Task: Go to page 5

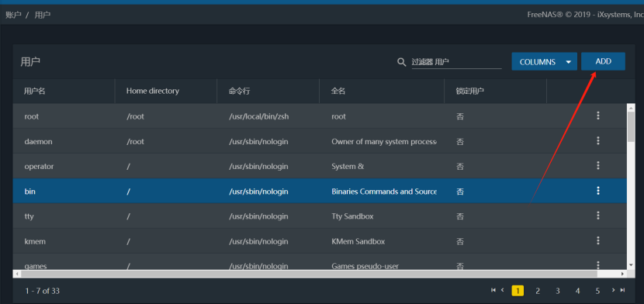Action: pyautogui.click(x=597, y=291)
